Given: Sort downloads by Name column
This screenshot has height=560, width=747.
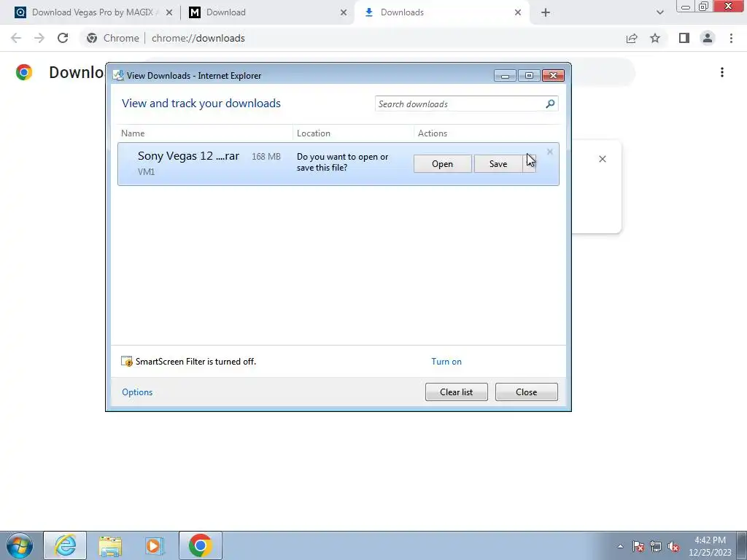Looking at the screenshot, I should (205, 133).
